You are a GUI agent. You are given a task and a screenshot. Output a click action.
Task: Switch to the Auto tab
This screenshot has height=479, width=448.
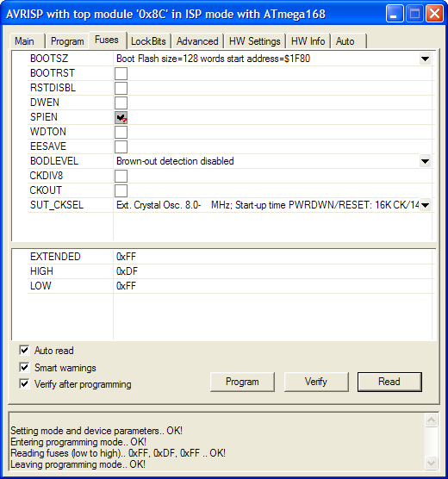tap(348, 41)
